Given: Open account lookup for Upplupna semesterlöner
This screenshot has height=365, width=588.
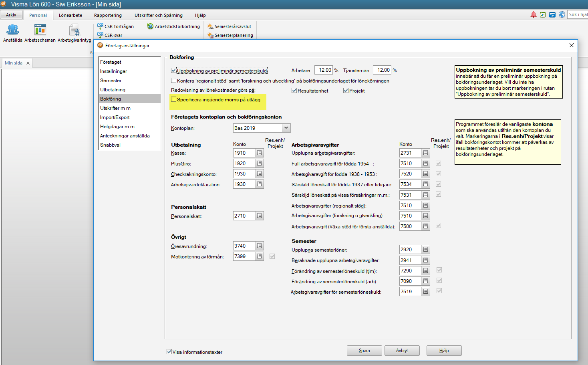Looking at the screenshot, I should (x=426, y=250).
